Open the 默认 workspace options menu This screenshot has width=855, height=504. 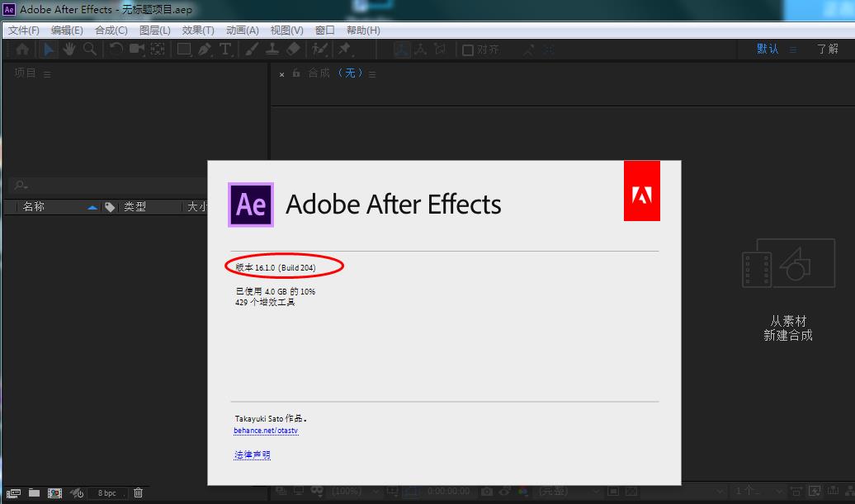[x=793, y=49]
